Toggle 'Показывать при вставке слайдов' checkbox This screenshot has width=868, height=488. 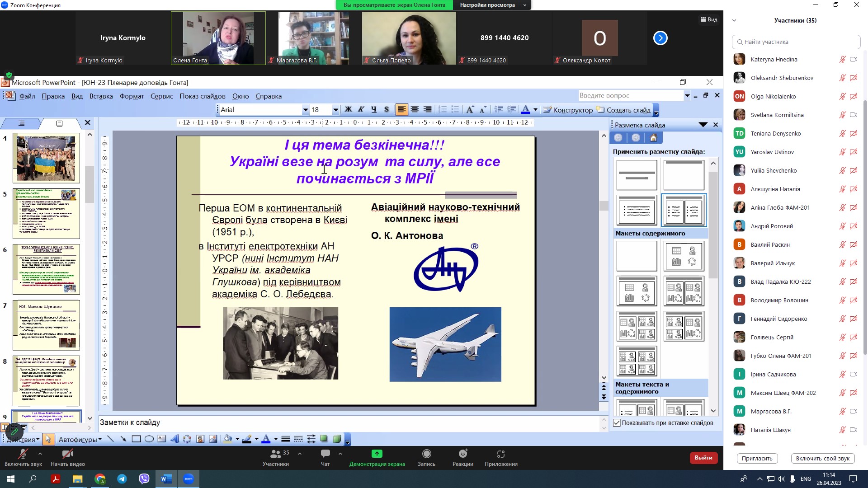[x=617, y=423]
